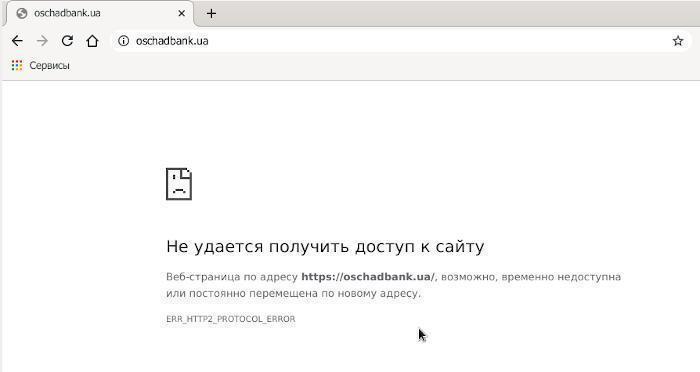Open Сервисы apps grid icon in bookmarks bar

coord(17,66)
